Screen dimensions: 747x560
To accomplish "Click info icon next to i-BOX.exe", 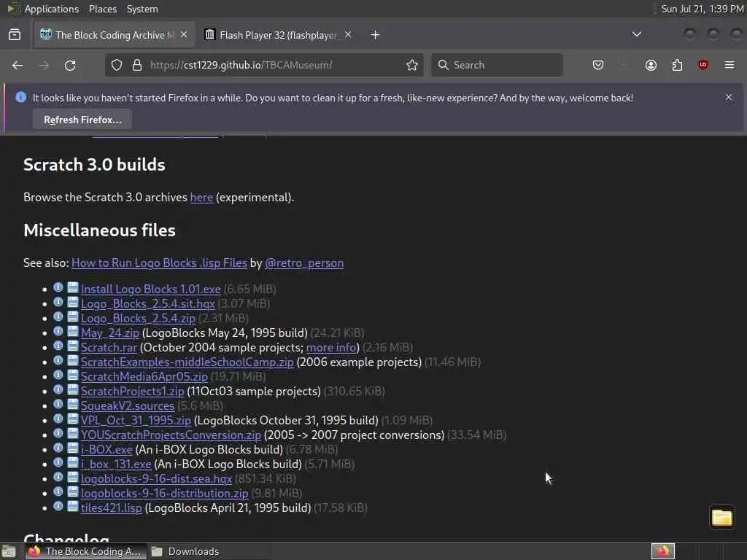I will pos(58,448).
